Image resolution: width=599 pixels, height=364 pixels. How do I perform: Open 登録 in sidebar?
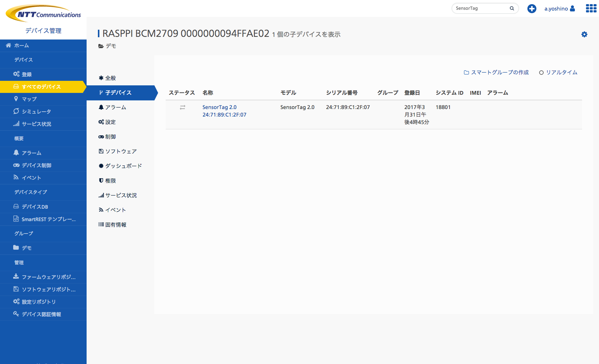[43, 74]
